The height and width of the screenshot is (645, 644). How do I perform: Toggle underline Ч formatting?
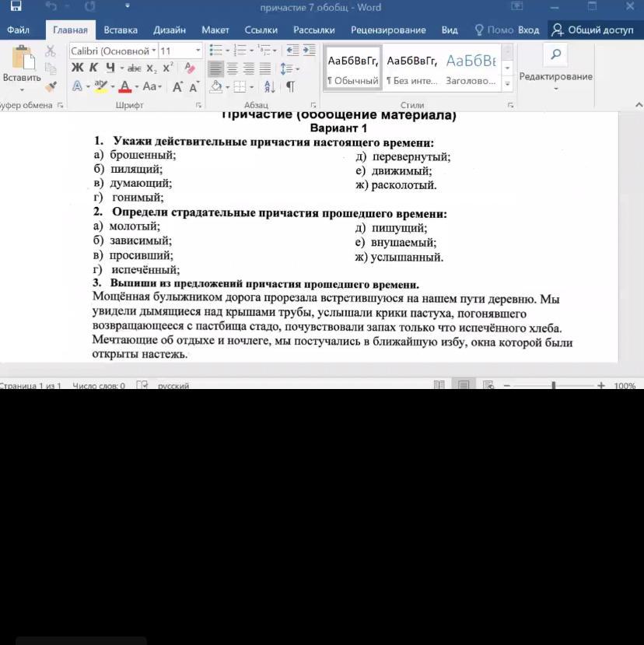click(x=110, y=68)
